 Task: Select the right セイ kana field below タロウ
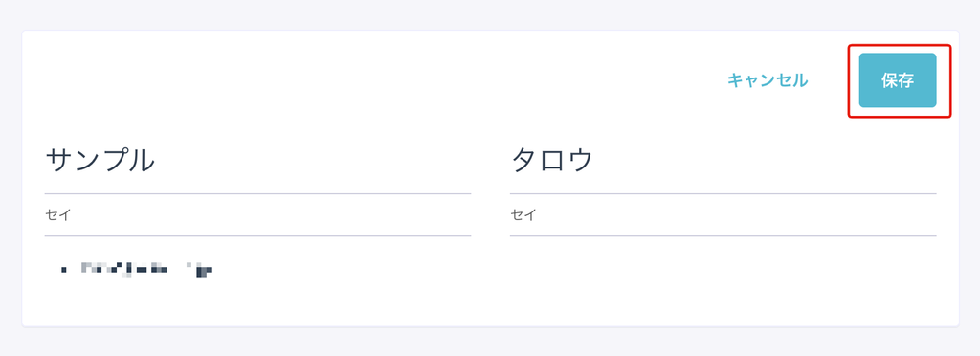tap(724, 215)
